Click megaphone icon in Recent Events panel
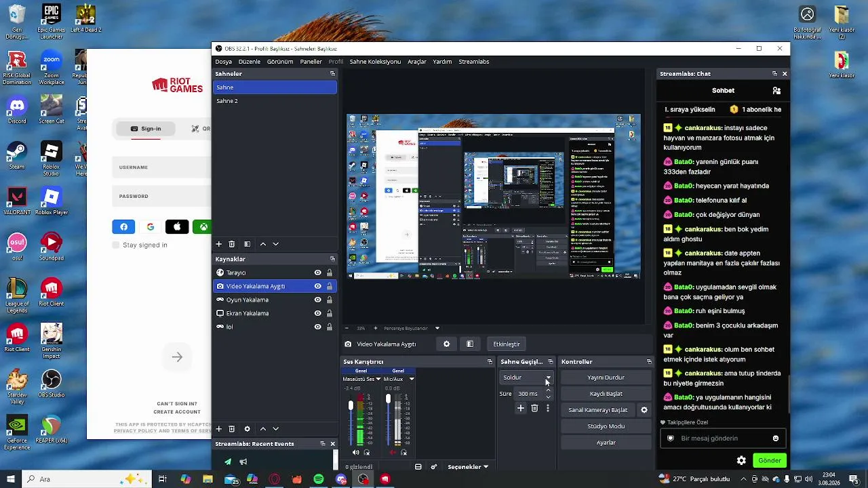Screen dimensions: 868x488 click(243, 462)
